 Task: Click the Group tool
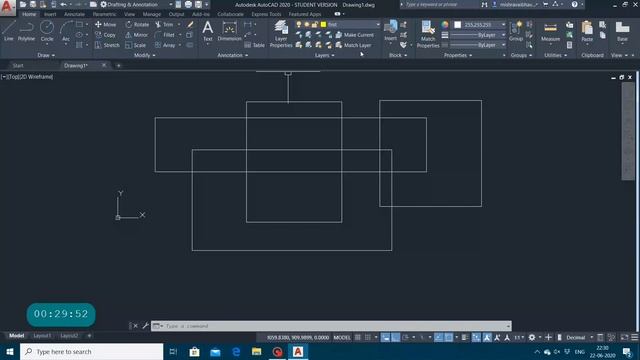(516, 31)
